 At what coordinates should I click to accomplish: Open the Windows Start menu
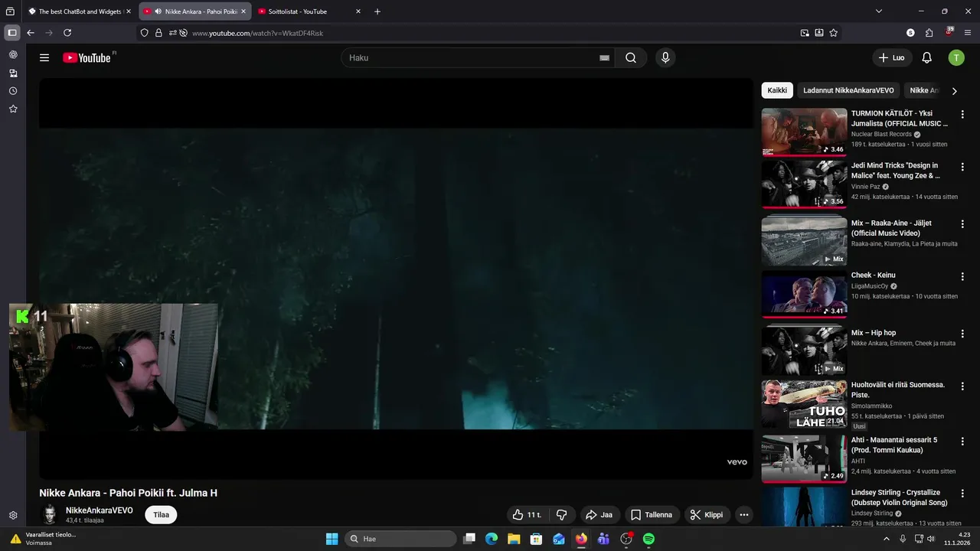click(x=332, y=539)
